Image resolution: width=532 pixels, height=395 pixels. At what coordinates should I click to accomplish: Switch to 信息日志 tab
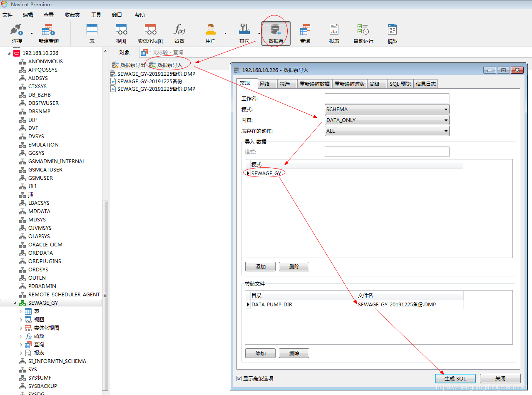[x=426, y=84]
